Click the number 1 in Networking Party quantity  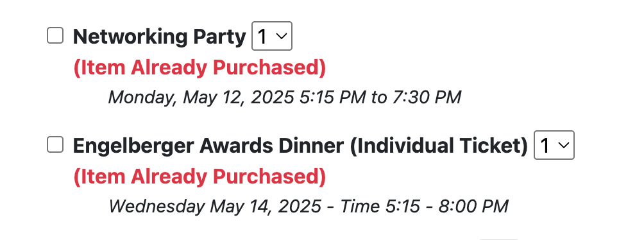[x=262, y=37]
